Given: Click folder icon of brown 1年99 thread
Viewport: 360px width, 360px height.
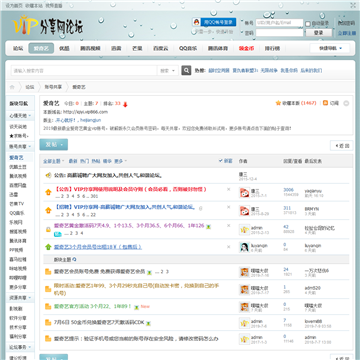Looking at the screenshot, I should 48,289.
